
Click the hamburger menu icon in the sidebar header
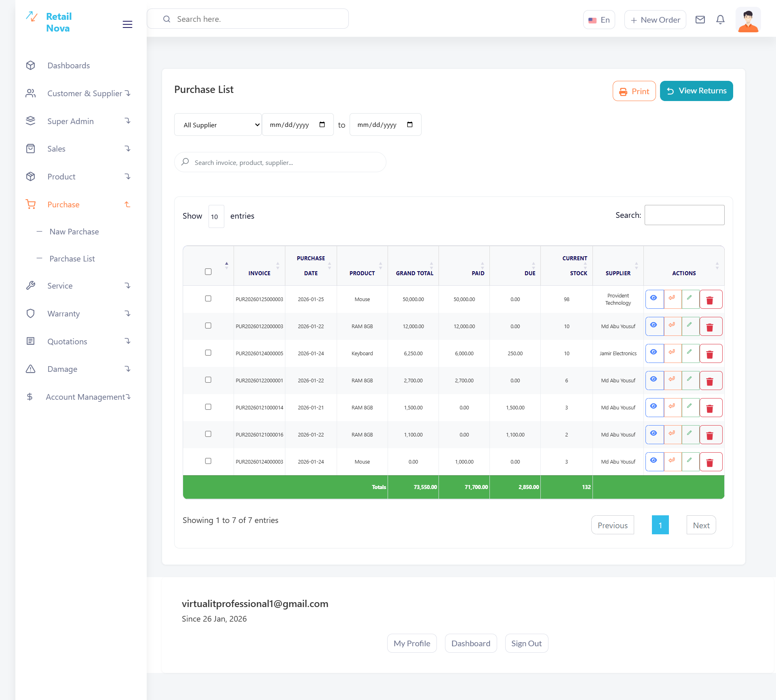coord(127,24)
